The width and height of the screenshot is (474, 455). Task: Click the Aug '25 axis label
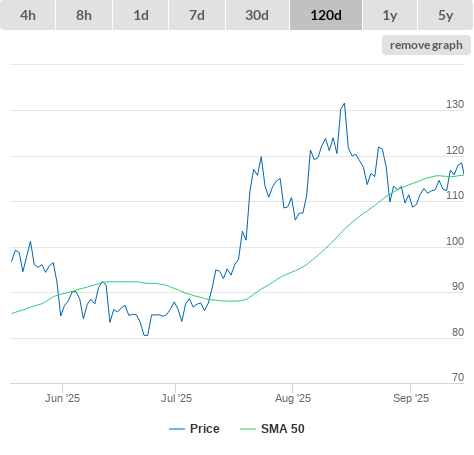(293, 398)
